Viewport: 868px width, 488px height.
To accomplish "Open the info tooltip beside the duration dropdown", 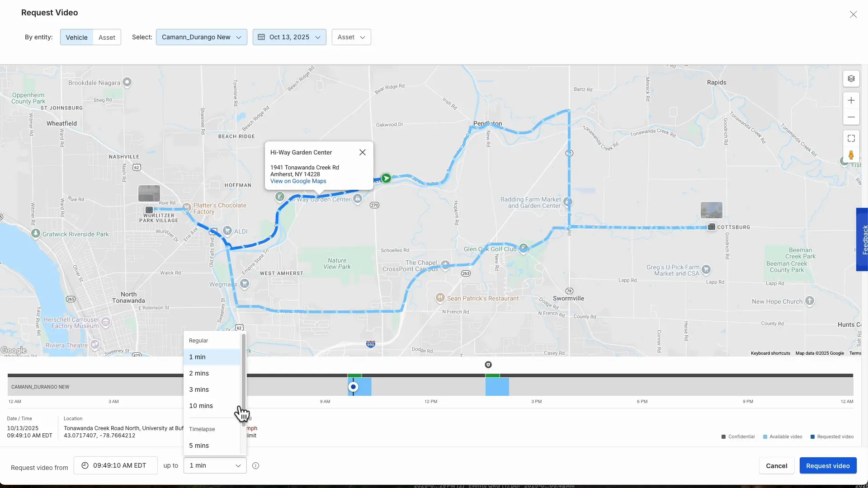I will pyautogui.click(x=256, y=465).
